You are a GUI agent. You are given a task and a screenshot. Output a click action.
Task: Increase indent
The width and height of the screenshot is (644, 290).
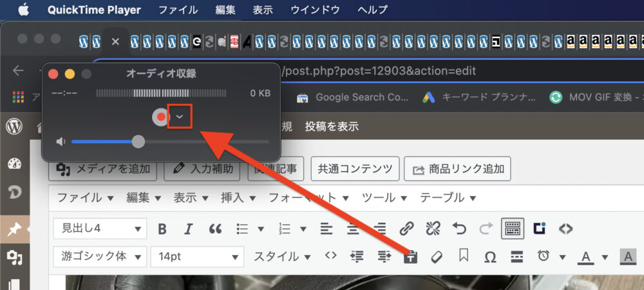click(384, 256)
